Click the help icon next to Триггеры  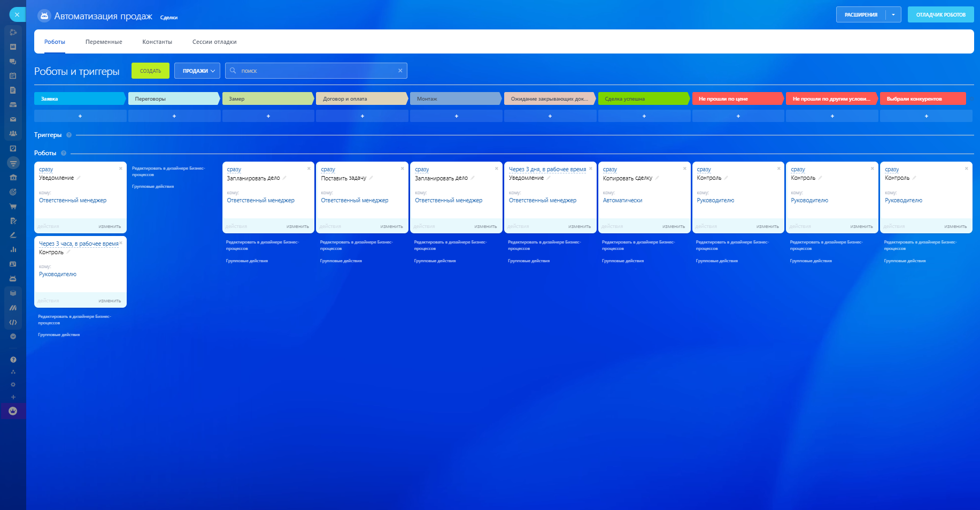(69, 135)
